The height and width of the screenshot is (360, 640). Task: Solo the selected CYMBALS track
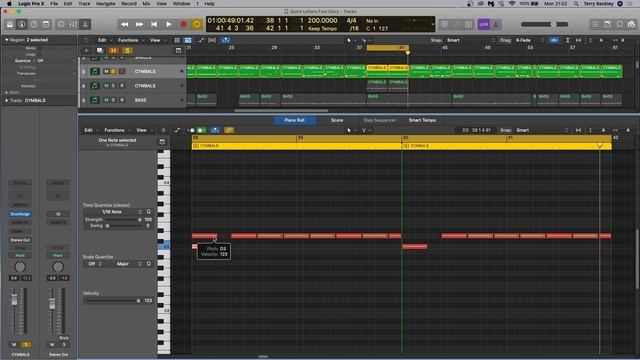[113, 71]
